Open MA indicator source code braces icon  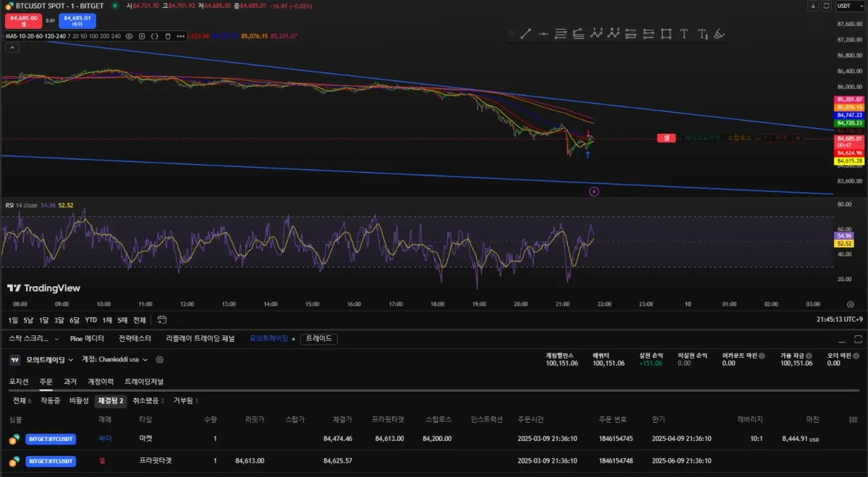pos(154,35)
